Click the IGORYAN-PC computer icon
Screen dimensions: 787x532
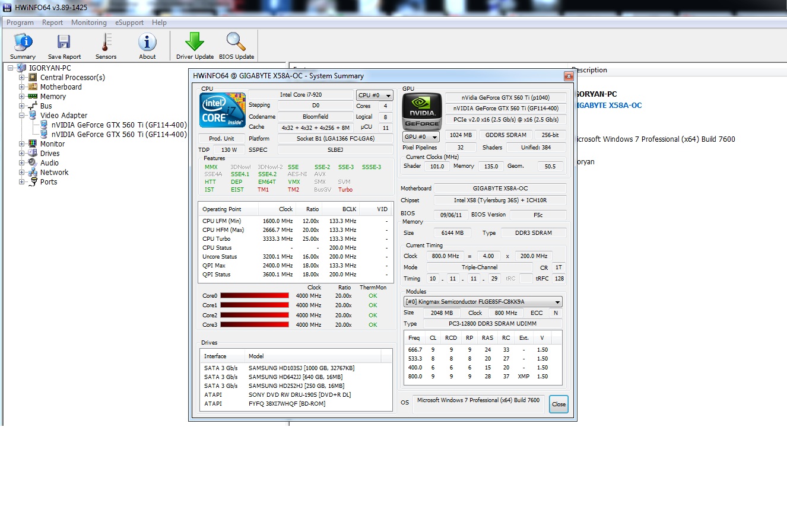click(22, 68)
